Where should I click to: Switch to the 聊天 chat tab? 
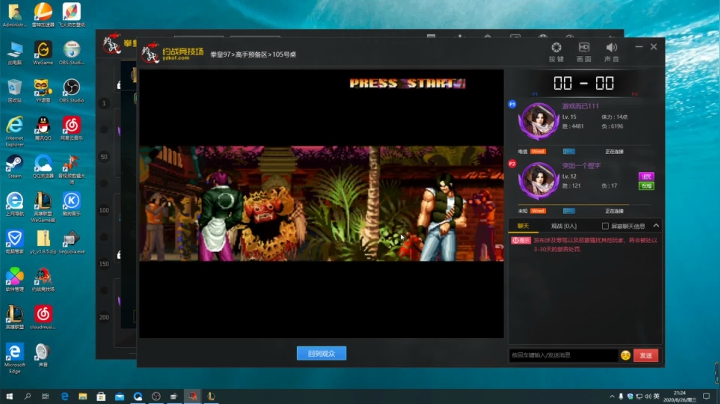[x=523, y=226]
